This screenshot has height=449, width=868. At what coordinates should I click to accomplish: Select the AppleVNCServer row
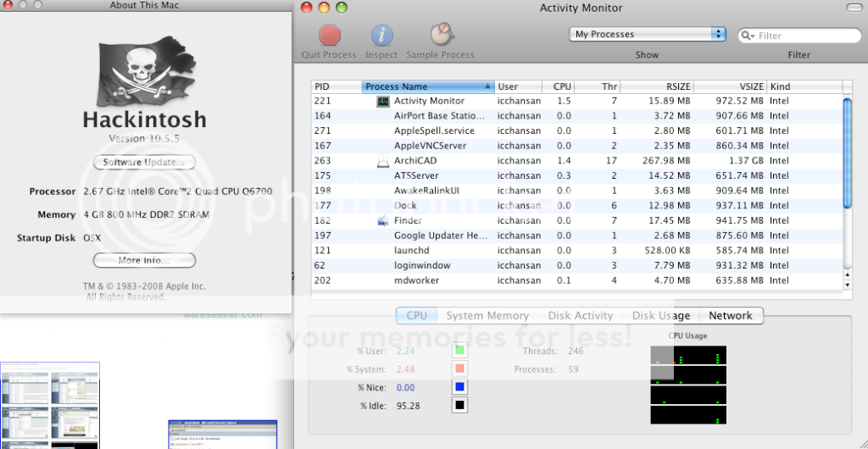pos(576,146)
